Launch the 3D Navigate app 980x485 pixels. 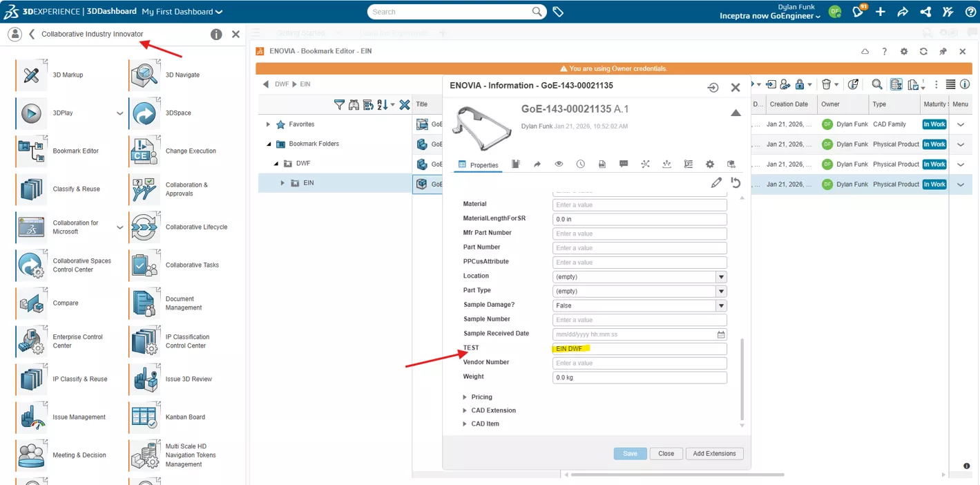[x=144, y=75]
